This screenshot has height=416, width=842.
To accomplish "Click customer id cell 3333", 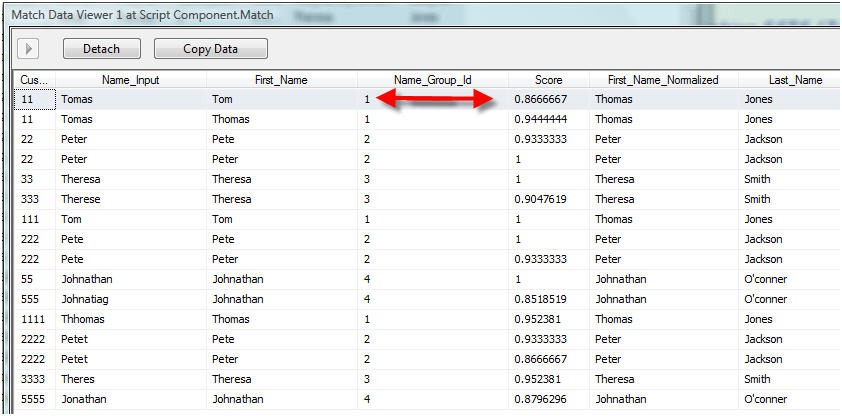I will coord(34,379).
